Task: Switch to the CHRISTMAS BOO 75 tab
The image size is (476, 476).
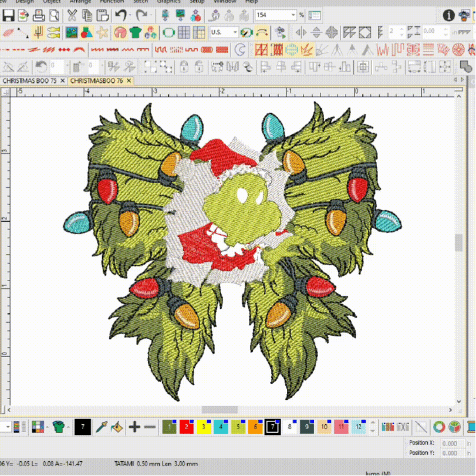Action: [29, 80]
